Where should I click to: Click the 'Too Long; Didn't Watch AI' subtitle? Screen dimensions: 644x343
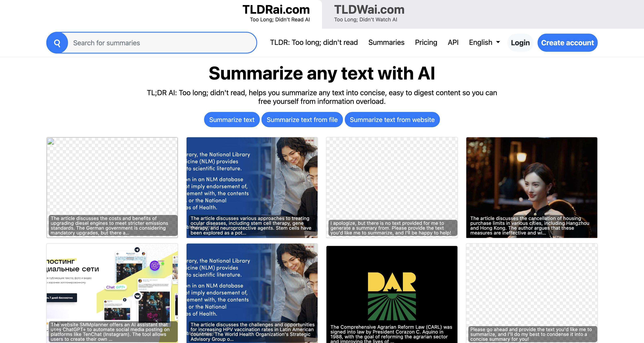[x=365, y=20]
